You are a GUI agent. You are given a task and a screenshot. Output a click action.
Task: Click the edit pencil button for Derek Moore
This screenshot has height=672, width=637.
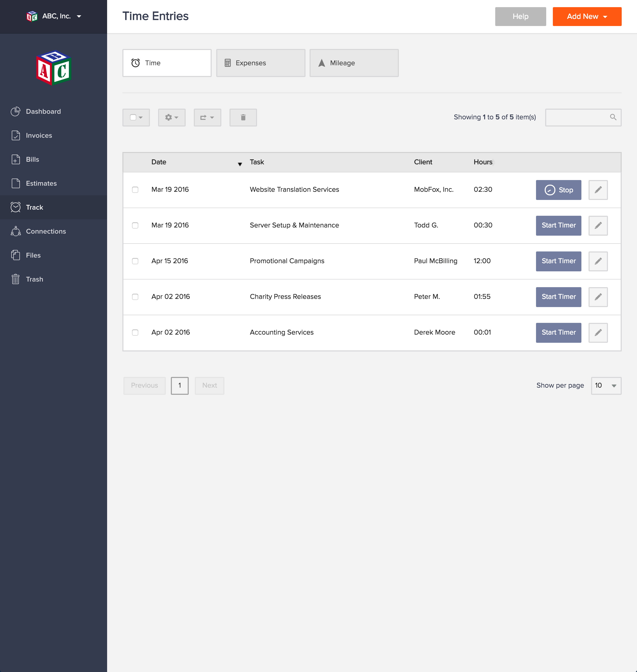pyautogui.click(x=598, y=332)
